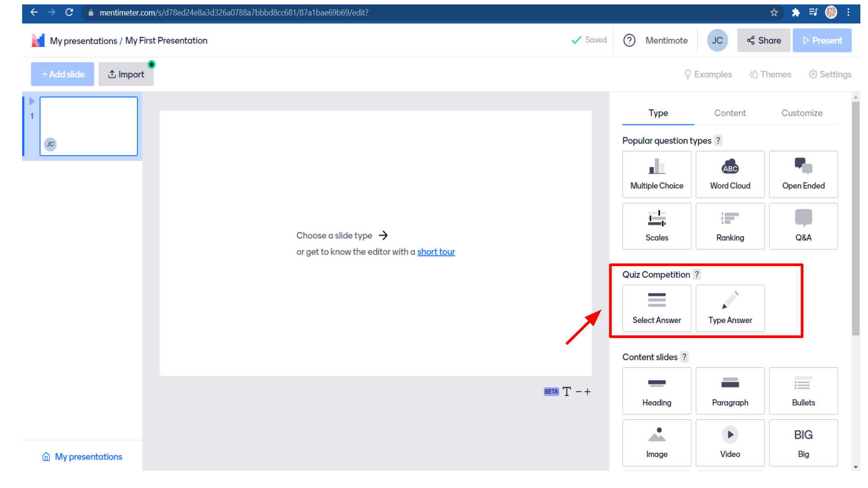
Task: Select the Scales question type
Action: point(656,226)
